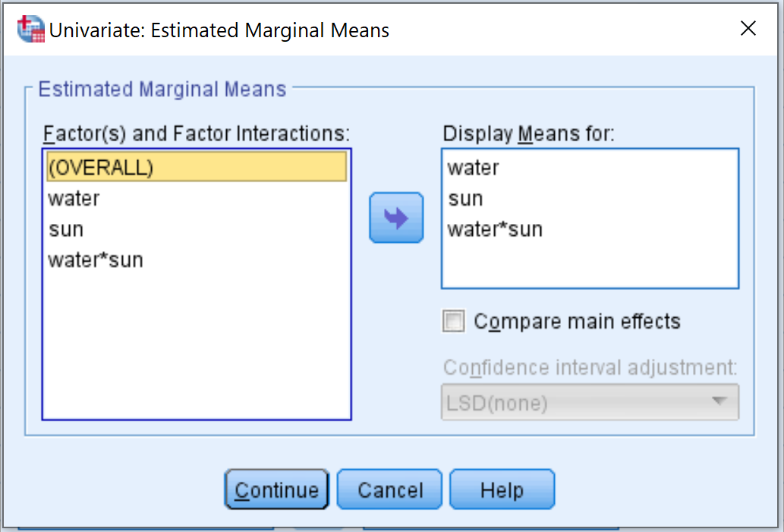Close the Estimated Marginal Means dialog
The image size is (784, 532).
tap(748, 29)
